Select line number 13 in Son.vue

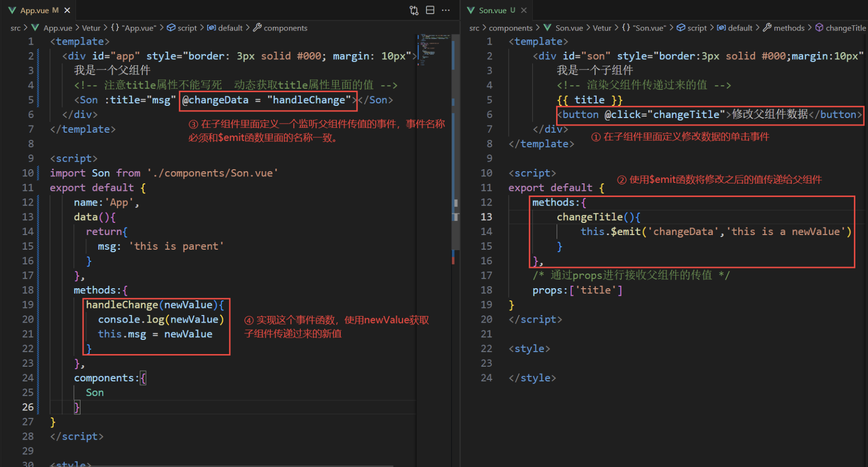coord(486,217)
